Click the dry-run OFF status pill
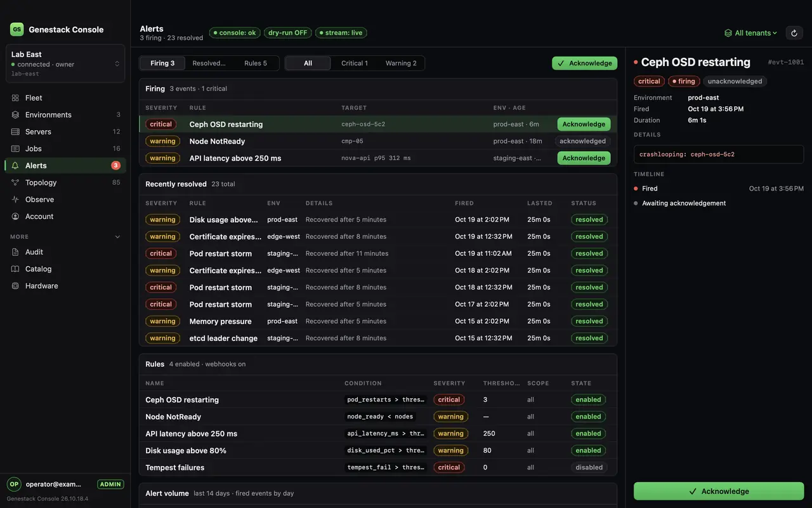The height and width of the screenshot is (508, 812). click(287, 32)
